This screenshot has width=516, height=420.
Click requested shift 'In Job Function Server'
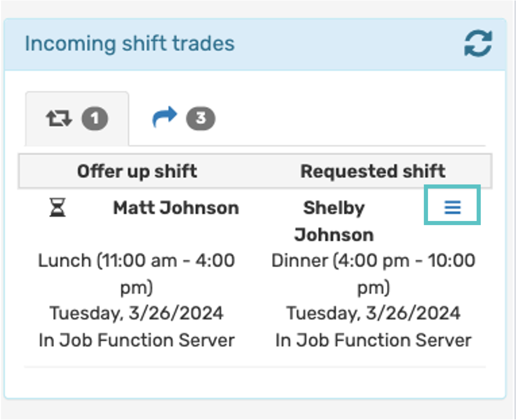[373, 340]
